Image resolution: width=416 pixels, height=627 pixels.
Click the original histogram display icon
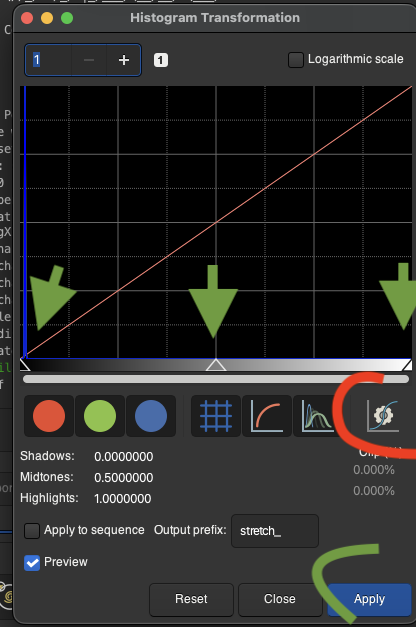(x=318, y=416)
